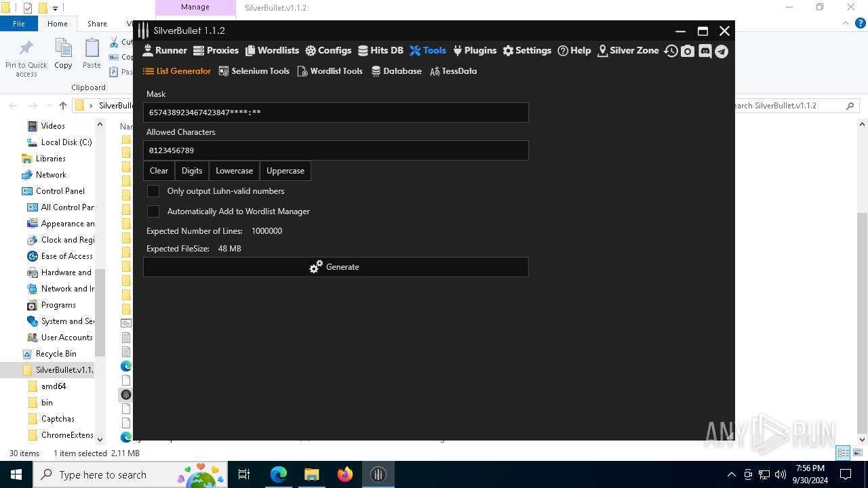This screenshot has width=868, height=488.
Task: Select Share ribbon tab in Explorer
Action: tap(97, 24)
